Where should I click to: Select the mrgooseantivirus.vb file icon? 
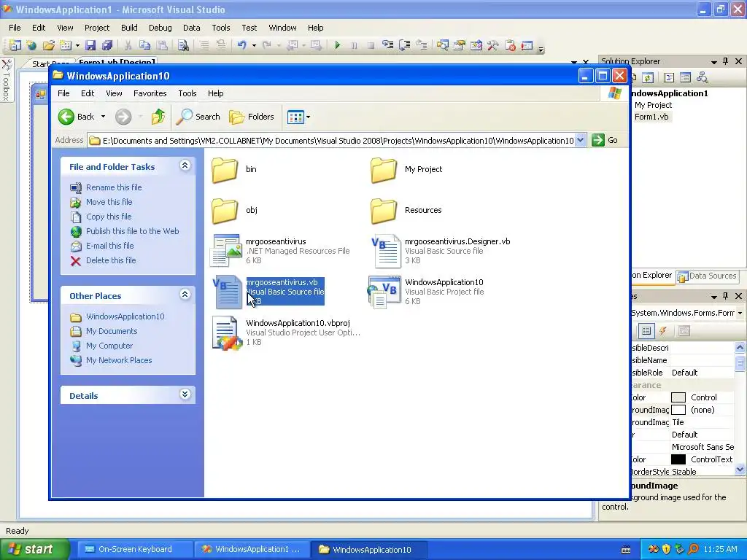pyautogui.click(x=227, y=292)
